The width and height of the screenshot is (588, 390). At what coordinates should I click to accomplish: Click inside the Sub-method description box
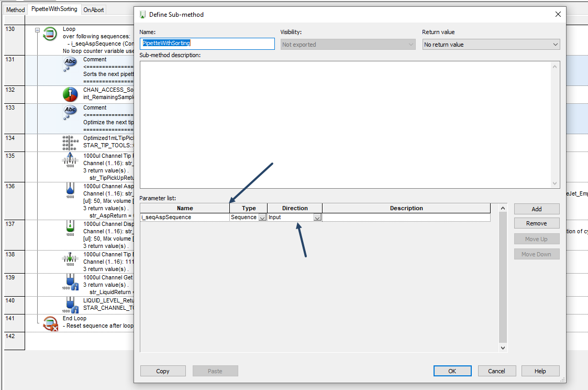tap(346, 125)
